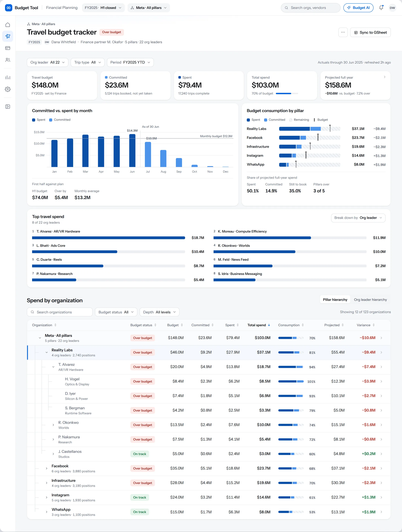This screenshot has height=532, width=402.
Task: Select the Travel plane icon in the sidebar
Action: click(x=8, y=36)
